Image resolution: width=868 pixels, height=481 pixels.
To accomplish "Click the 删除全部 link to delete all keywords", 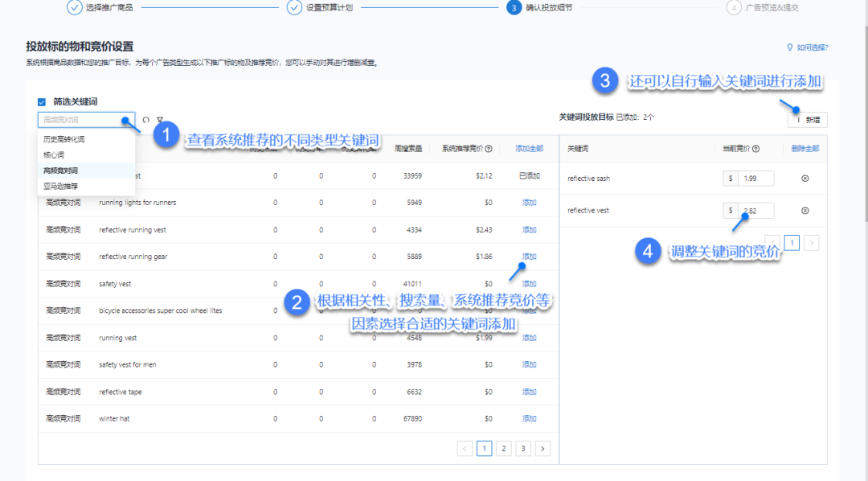I will (805, 148).
